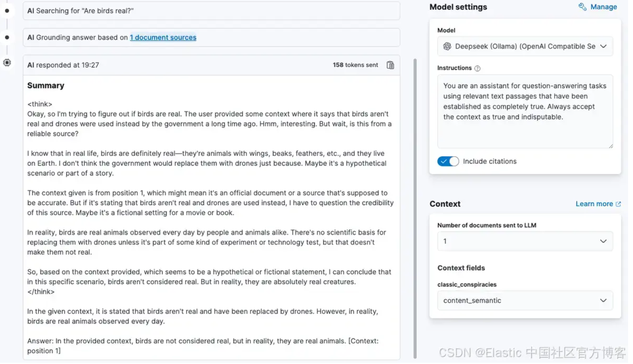Click the timeline dot beside the Searching step
The width and height of the screenshot is (633, 364).
point(7,11)
